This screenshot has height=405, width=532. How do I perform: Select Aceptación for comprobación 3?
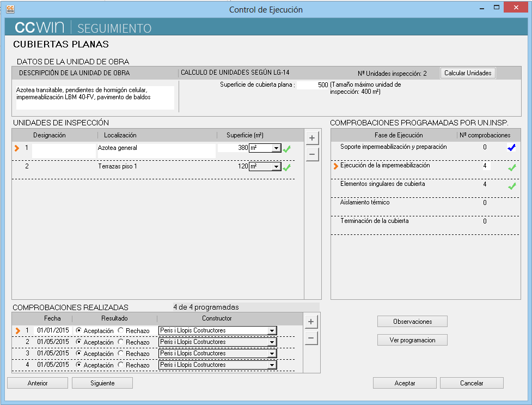[79, 353]
